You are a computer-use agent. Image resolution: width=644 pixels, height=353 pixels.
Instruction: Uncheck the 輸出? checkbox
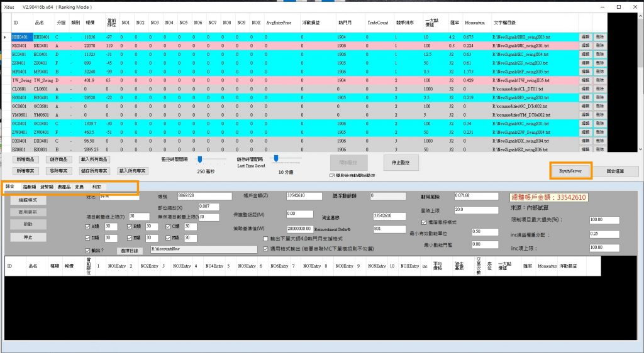click(87, 250)
